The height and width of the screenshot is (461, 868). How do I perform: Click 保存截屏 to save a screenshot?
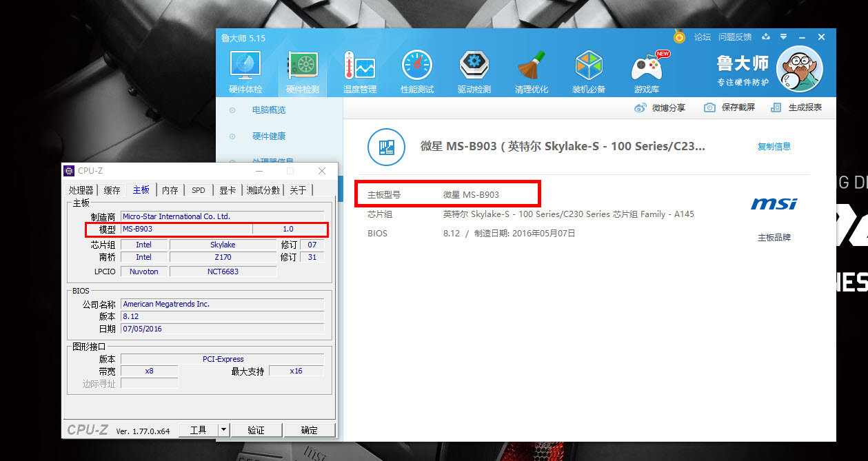point(729,107)
